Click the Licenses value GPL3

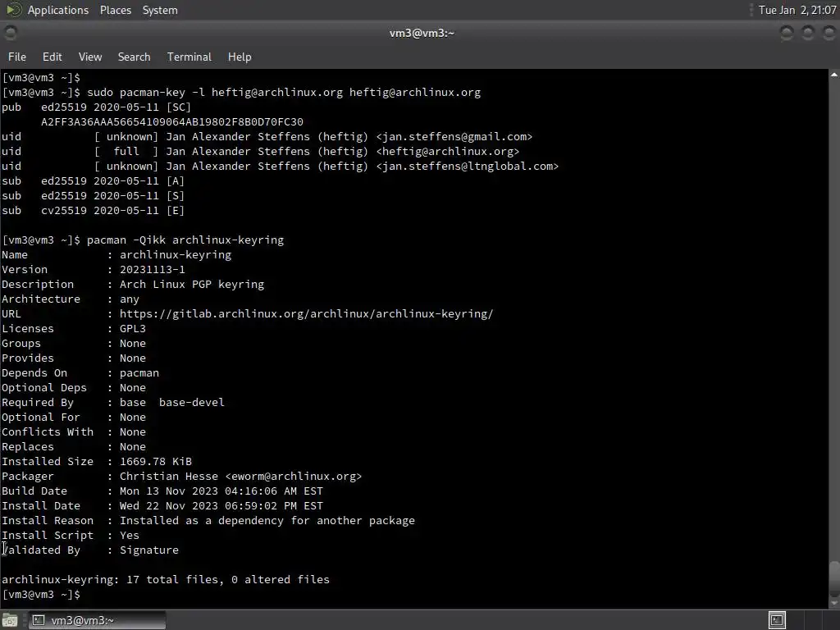(132, 328)
